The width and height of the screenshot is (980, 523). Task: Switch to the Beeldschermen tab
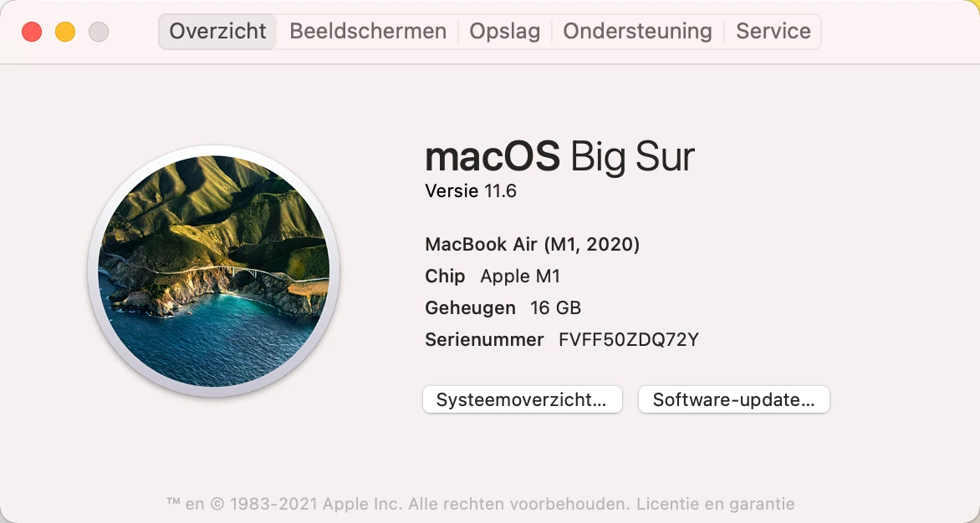click(368, 31)
